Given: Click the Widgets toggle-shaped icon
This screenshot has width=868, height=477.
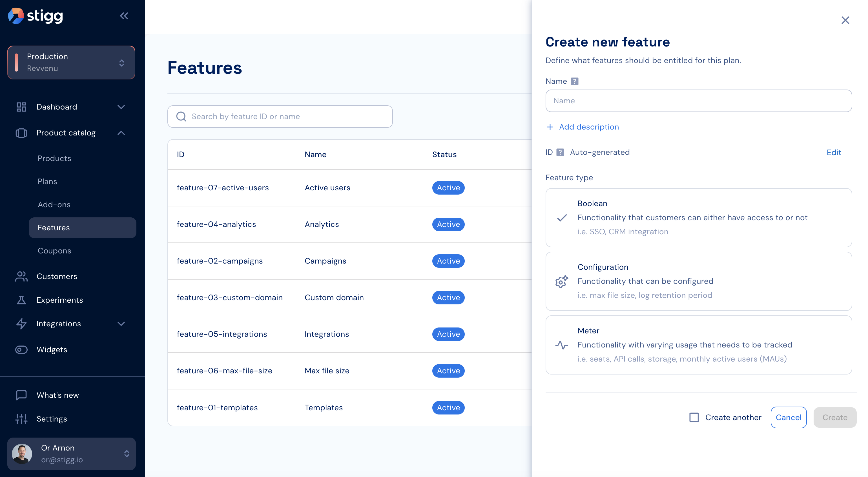Looking at the screenshot, I should pos(21,349).
